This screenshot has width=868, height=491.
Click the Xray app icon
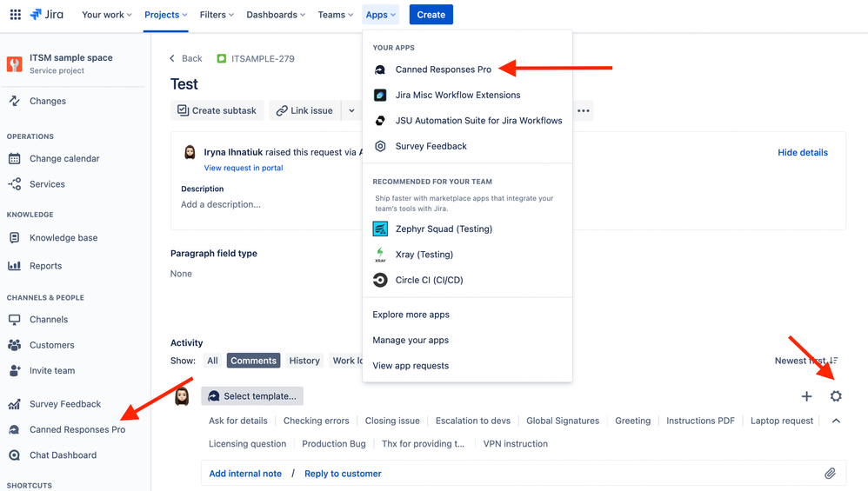[380, 255]
